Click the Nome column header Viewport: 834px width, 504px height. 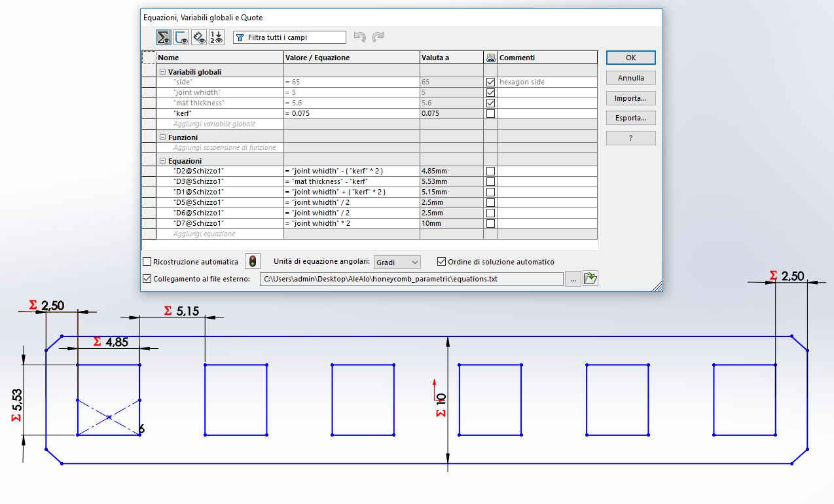pyautogui.click(x=220, y=58)
